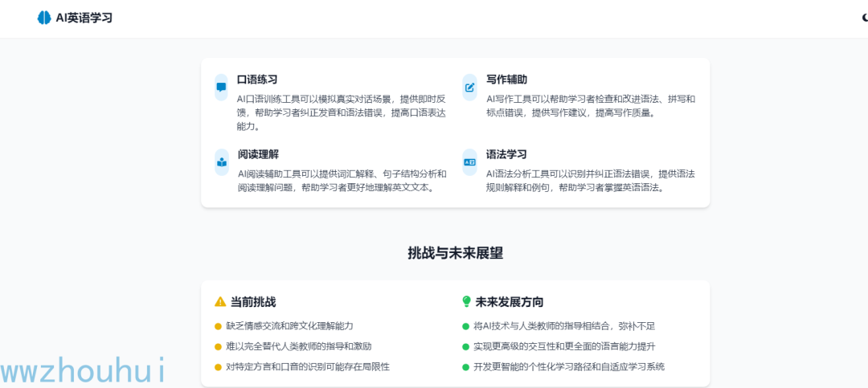This screenshot has height=388, width=868.
Task: Click the AI语法分析工具 description paragraph
Action: (591, 181)
